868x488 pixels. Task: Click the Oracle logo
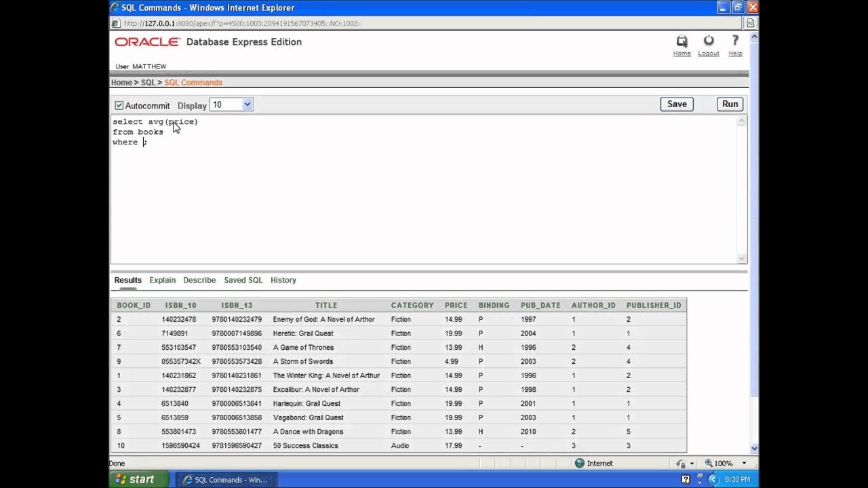(147, 42)
